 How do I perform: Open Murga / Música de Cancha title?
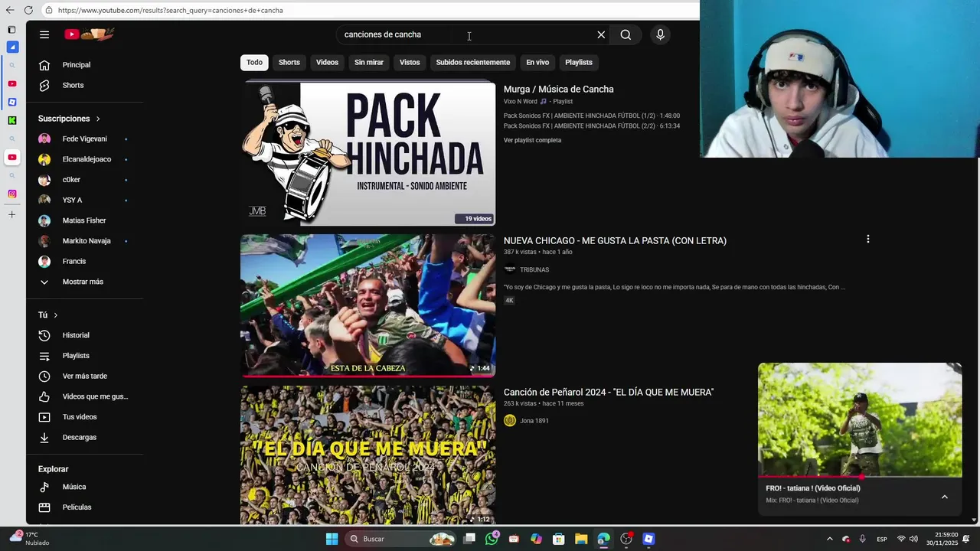click(558, 89)
